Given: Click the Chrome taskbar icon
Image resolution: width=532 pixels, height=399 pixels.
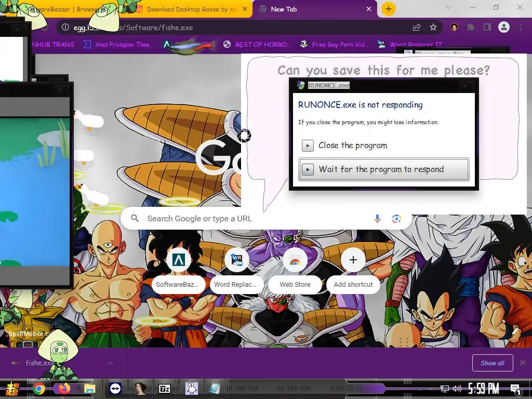Looking at the screenshot, I should click(38, 389).
